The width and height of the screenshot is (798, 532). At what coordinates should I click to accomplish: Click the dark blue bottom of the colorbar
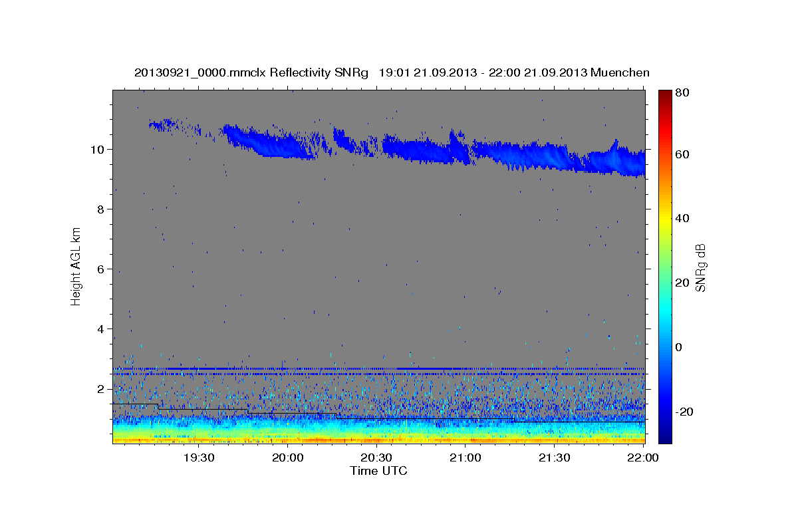pyautogui.click(x=665, y=436)
